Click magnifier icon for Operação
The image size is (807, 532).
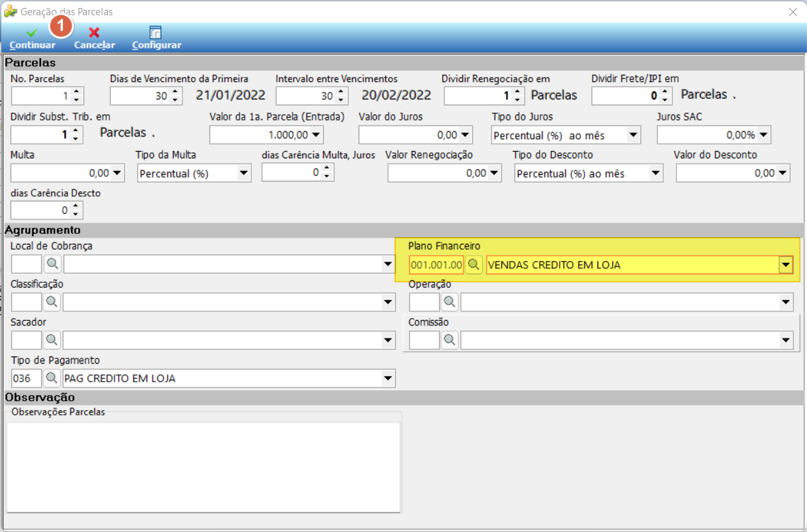tap(450, 302)
